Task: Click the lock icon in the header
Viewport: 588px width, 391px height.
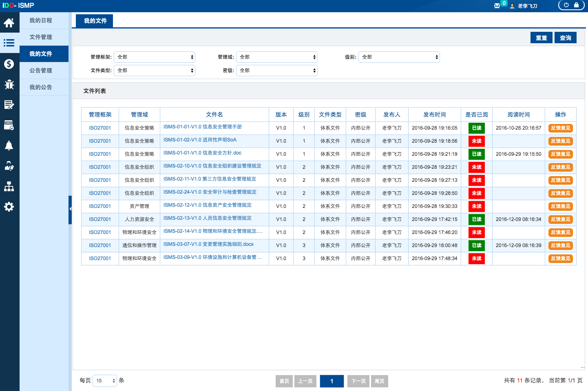Action: 576,5
